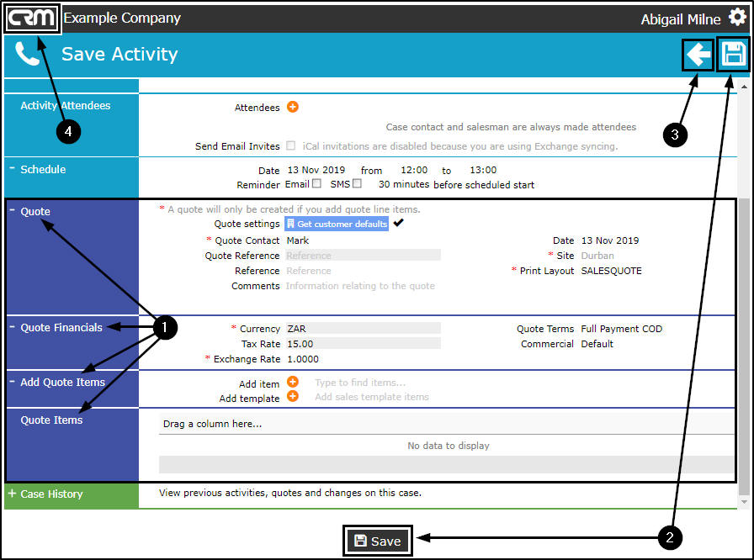Screen dimensions: 754x560
Task: Click the Activity Attendees section header
Action: pos(66,105)
